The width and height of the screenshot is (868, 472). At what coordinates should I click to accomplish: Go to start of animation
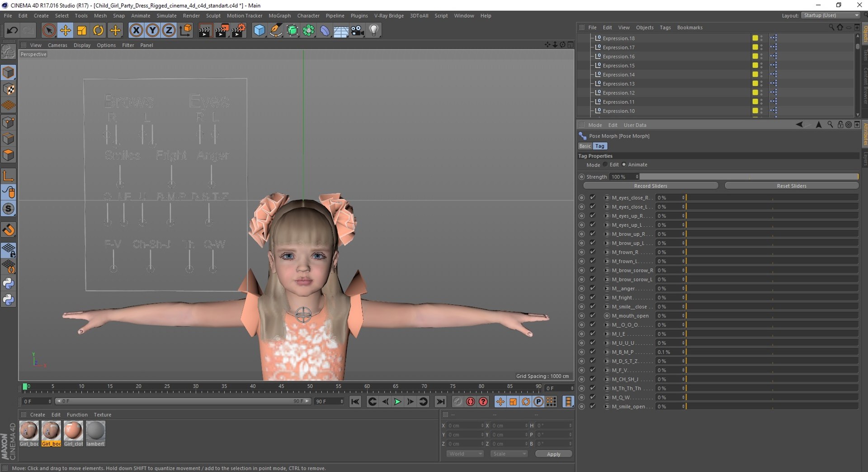click(x=355, y=401)
